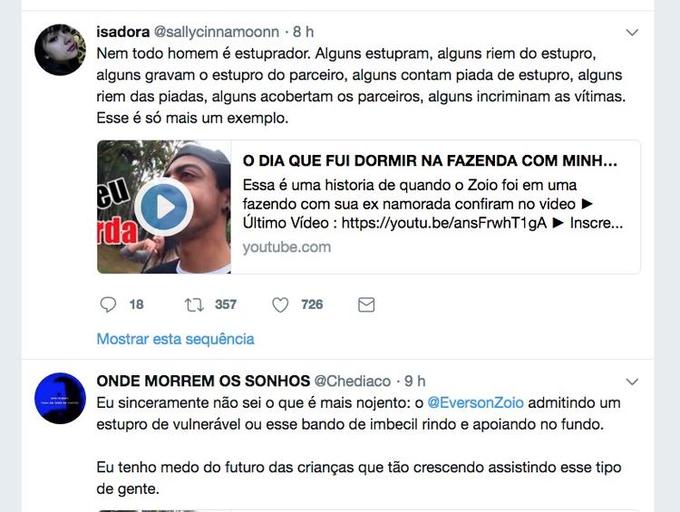Expand options chevron on isadora's tweet

coord(632,33)
